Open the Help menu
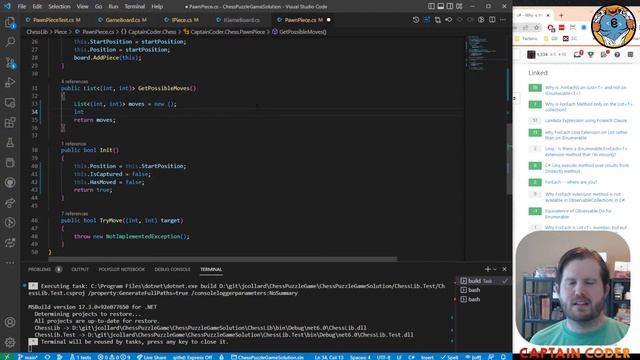Viewport: 640px width, 360px height. (157, 7)
